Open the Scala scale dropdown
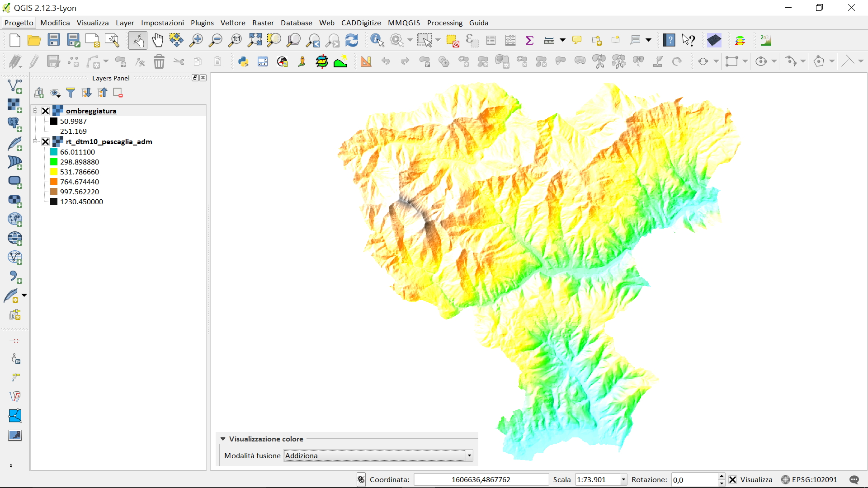This screenshot has width=868, height=488. [623, 479]
